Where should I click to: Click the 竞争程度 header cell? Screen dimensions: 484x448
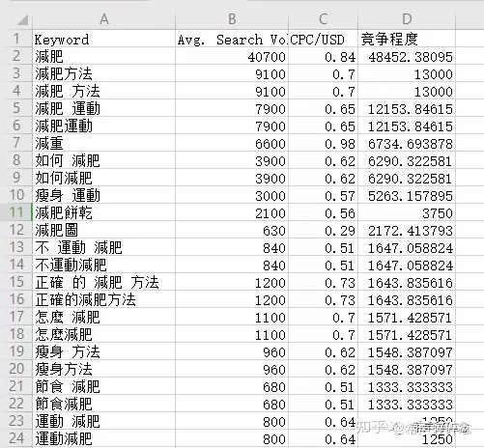(407, 39)
